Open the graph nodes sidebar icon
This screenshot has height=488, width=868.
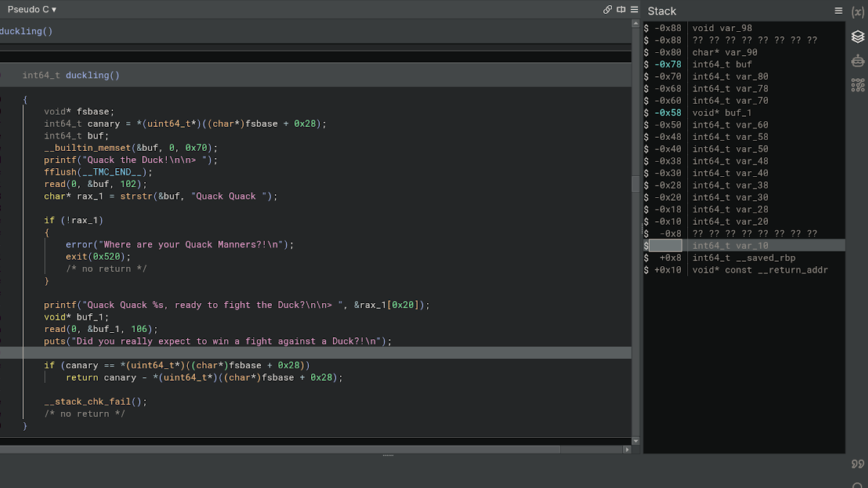[x=858, y=86]
